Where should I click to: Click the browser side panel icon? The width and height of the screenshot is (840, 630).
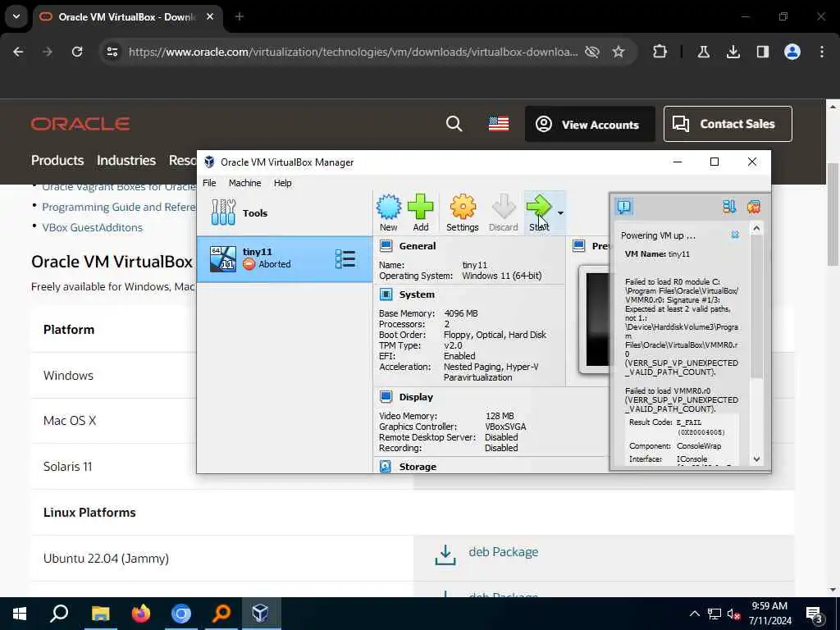762,52
